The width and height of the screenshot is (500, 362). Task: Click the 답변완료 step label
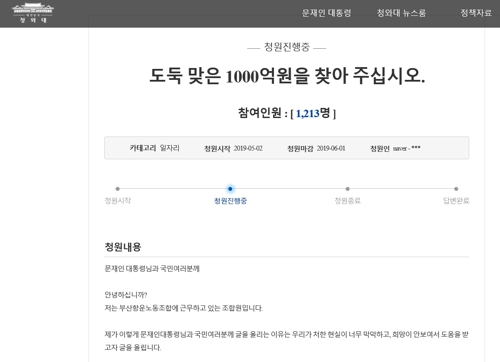[x=456, y=201]
